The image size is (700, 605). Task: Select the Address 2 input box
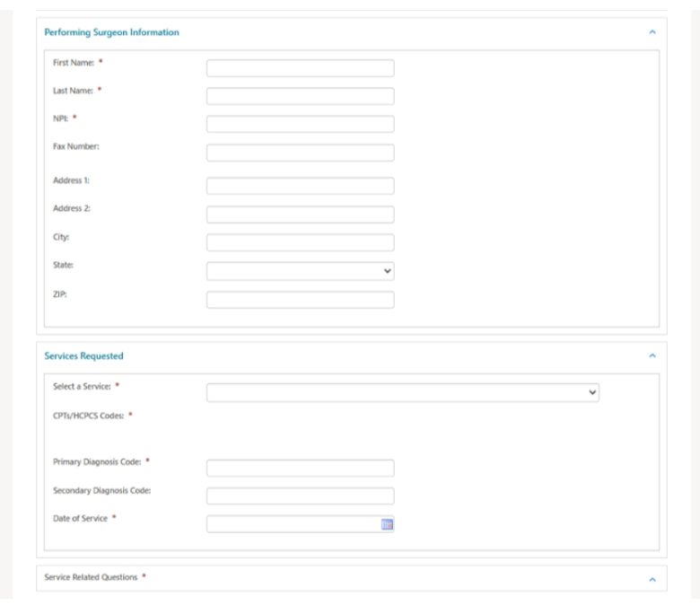(x=300, y=215)
